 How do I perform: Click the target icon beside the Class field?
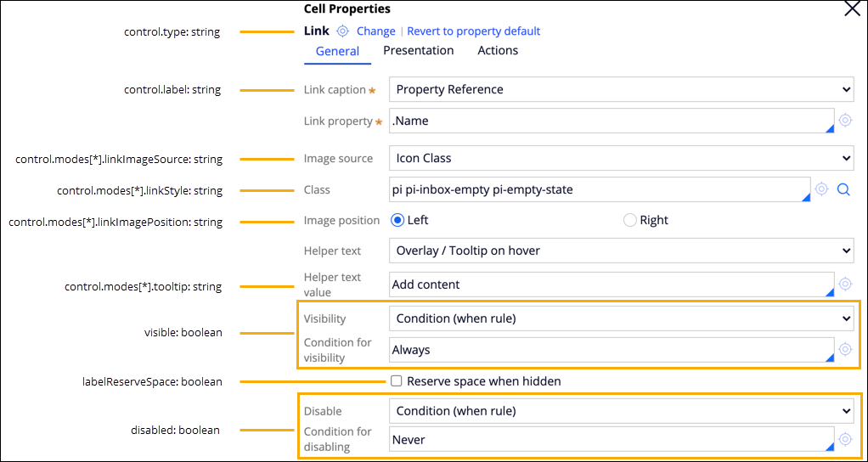[x=821, y=189]
